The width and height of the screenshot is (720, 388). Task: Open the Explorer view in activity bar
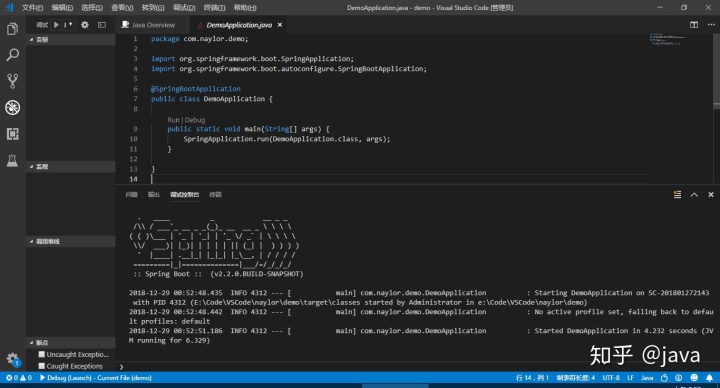(12, 29)
